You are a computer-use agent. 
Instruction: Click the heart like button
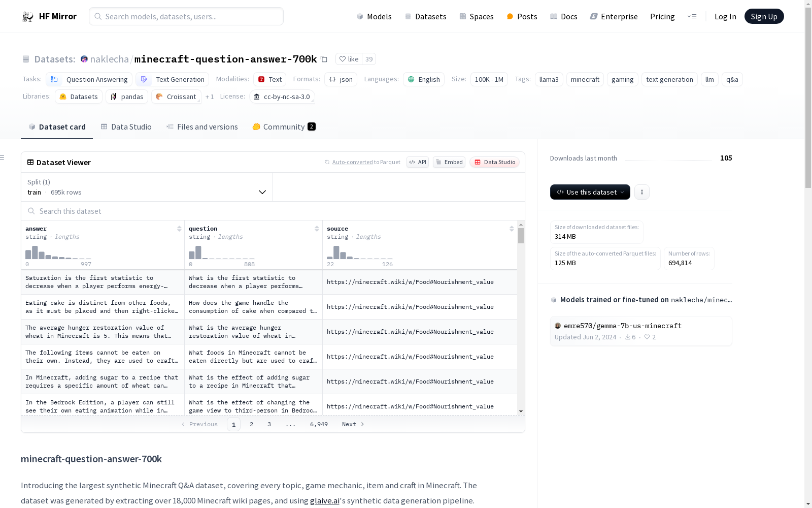[x=349, y=59]
